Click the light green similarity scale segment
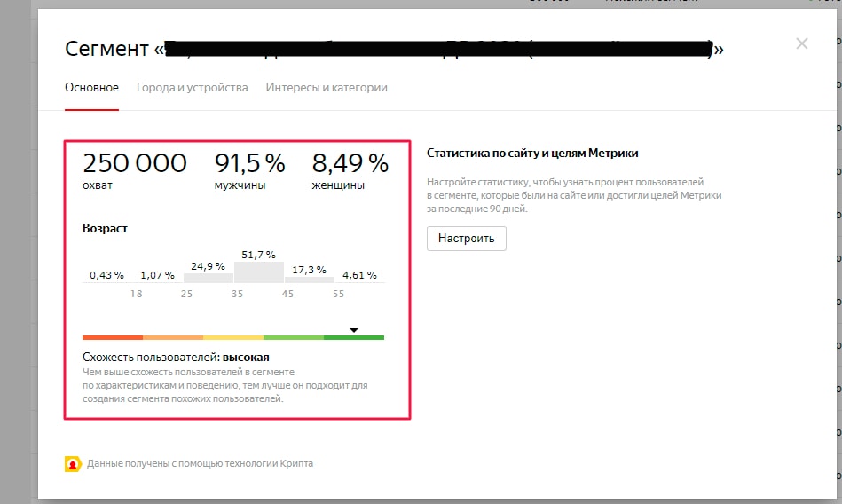Screen dimensions: 842x504 tap(293, 337)
